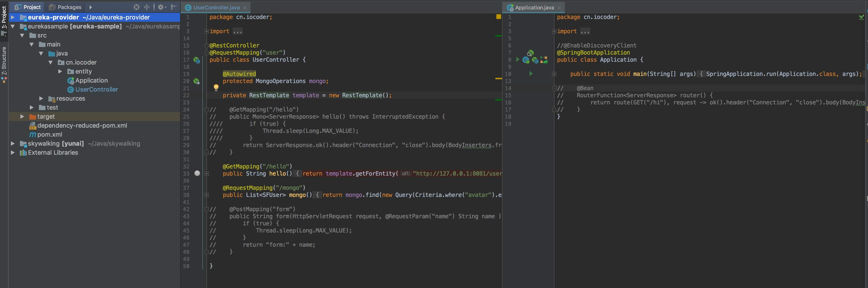
Task: Toggle the 1: Project side tool button
Action: [4, 20]
